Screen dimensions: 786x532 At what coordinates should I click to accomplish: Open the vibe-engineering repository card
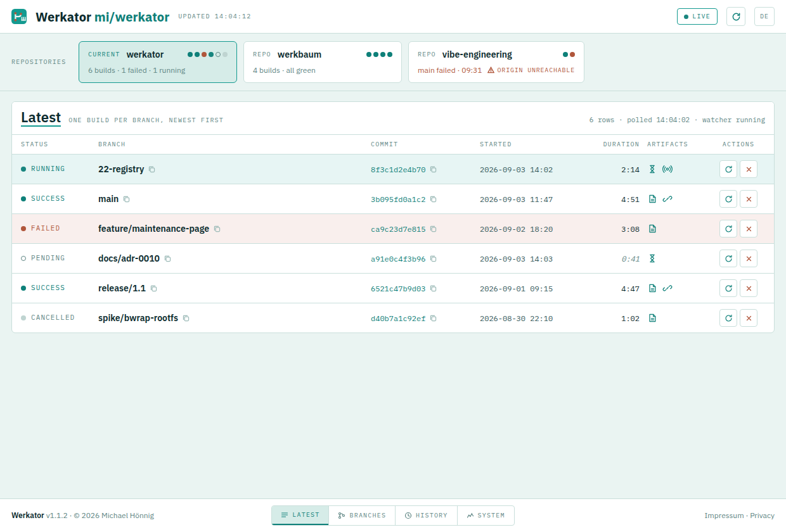pyautogui.click(x=496, y=62)
